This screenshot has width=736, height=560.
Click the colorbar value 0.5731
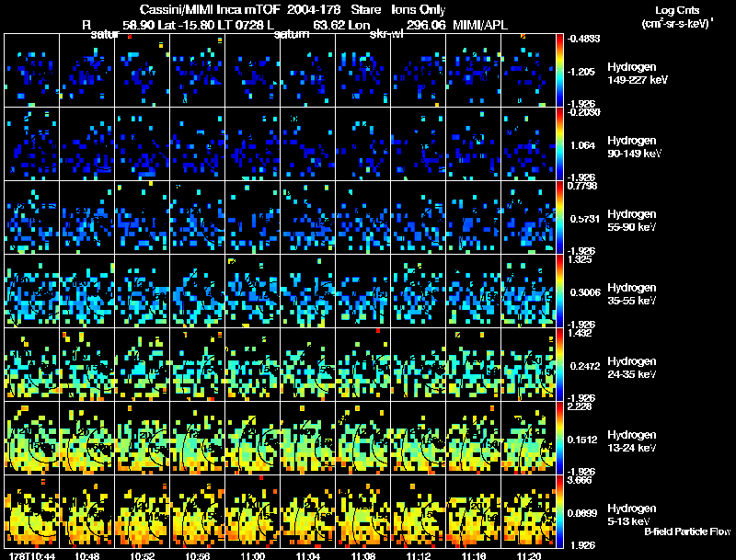tap(585, 219)
